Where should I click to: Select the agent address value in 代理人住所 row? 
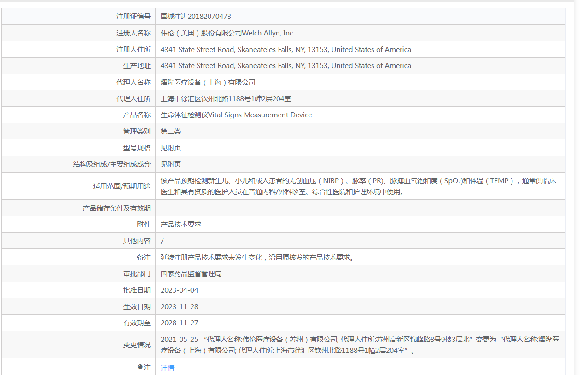pyautogui.click(x=226, y=98)
